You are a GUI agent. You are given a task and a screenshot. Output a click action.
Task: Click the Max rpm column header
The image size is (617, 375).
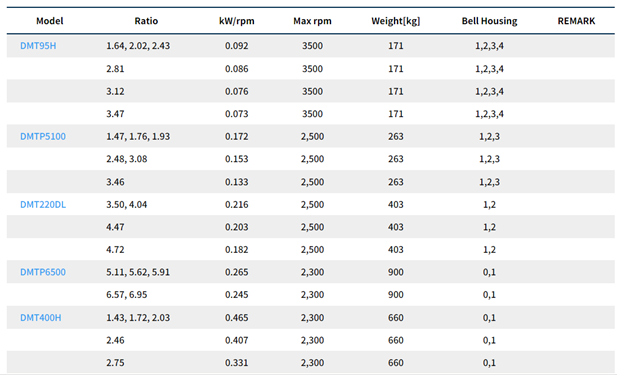(312, 21)
